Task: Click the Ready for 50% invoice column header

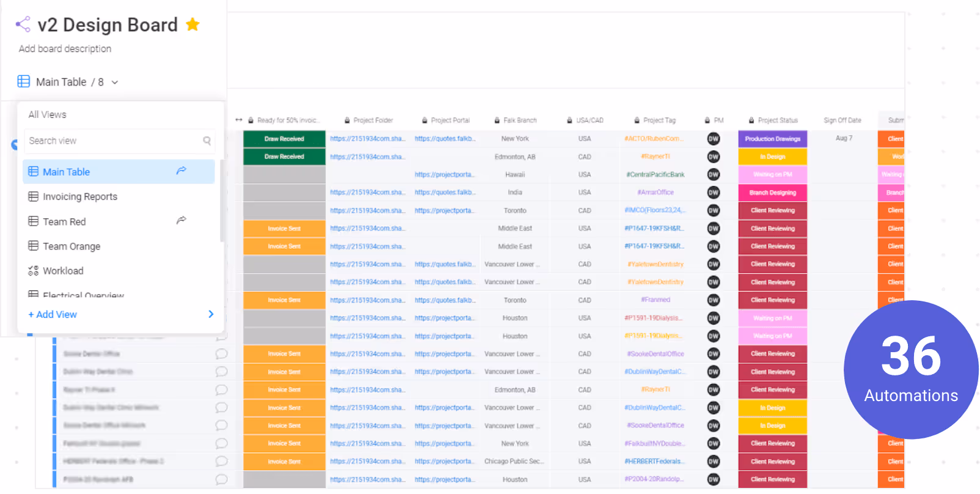Action: tap(287, 120)
